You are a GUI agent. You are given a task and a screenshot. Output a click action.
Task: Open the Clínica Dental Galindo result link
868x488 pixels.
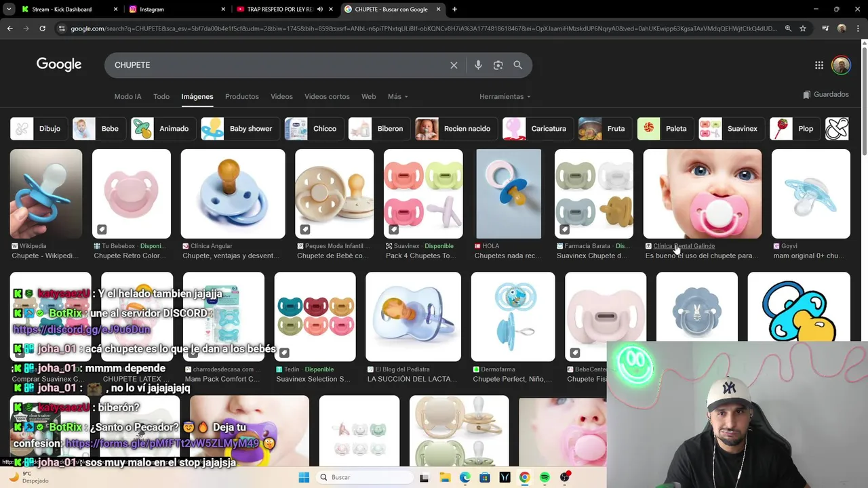point(684,246)
